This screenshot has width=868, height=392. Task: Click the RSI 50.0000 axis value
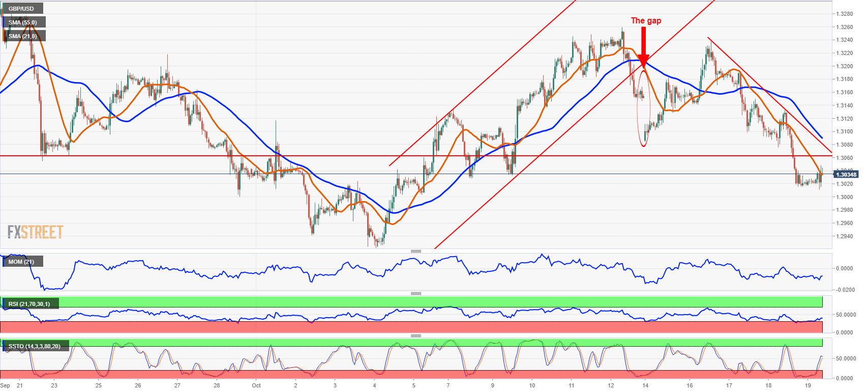point(846,315)
